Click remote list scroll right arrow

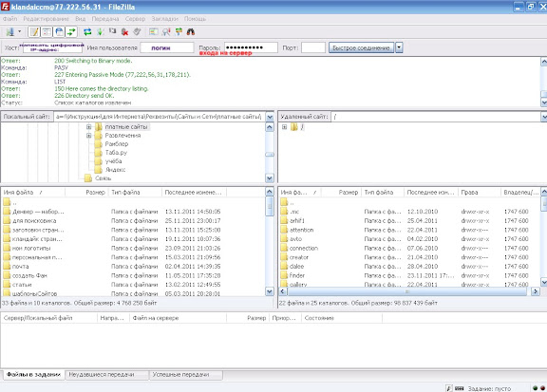[x=536, y=291]
